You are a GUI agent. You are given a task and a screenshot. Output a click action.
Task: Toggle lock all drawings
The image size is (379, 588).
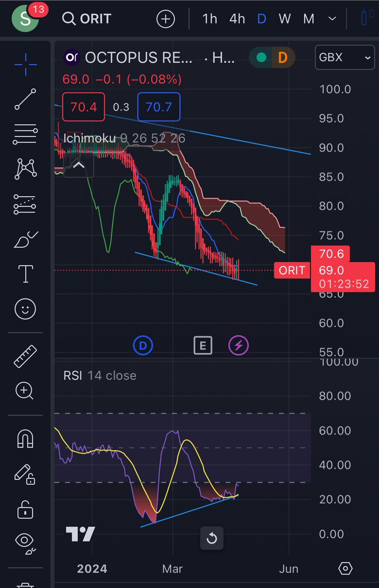coord(25,509)
